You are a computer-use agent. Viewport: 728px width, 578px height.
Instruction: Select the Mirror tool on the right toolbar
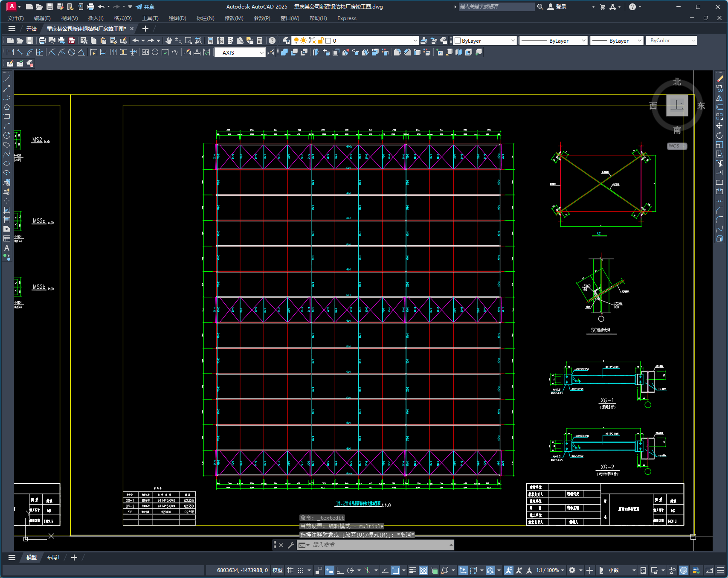coord(719,98)
